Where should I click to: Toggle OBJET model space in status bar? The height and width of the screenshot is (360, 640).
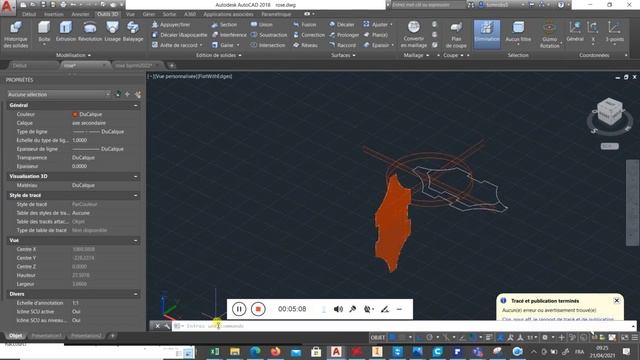pyautogui.click(x=378, y=338)
